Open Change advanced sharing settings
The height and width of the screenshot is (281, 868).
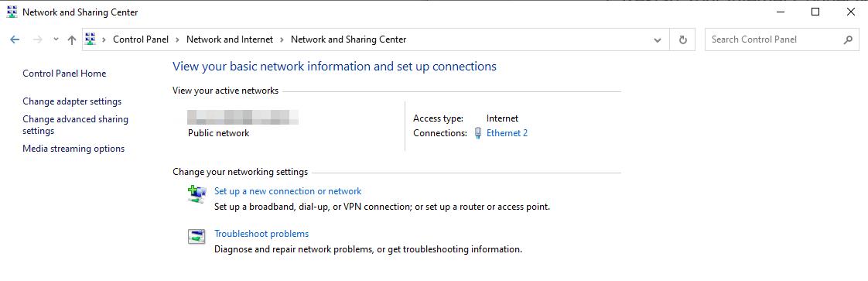click(x=75, y=125)
